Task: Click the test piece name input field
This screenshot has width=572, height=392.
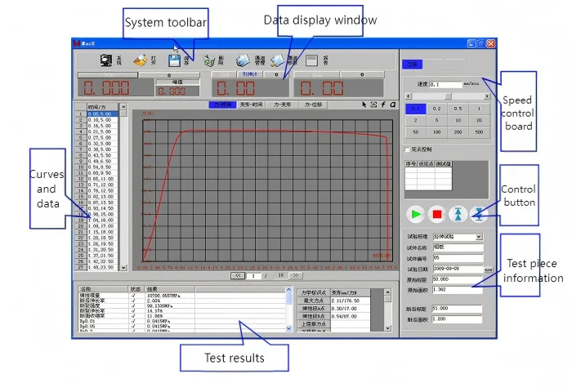Action: pyautogui.click(x=458, y=247)
